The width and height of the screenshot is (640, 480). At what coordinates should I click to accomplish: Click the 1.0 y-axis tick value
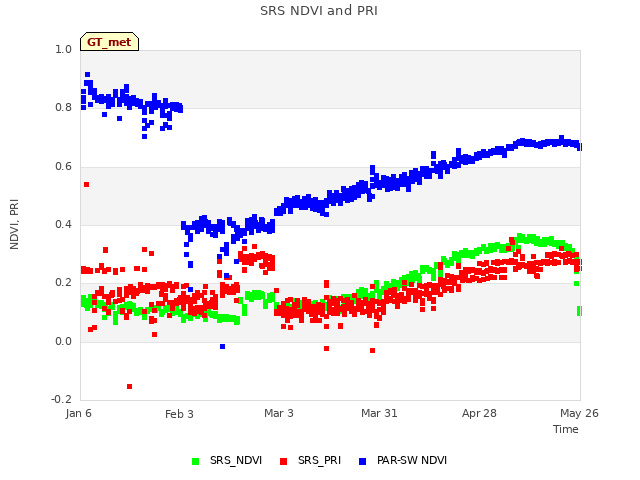tap(63, 49)
